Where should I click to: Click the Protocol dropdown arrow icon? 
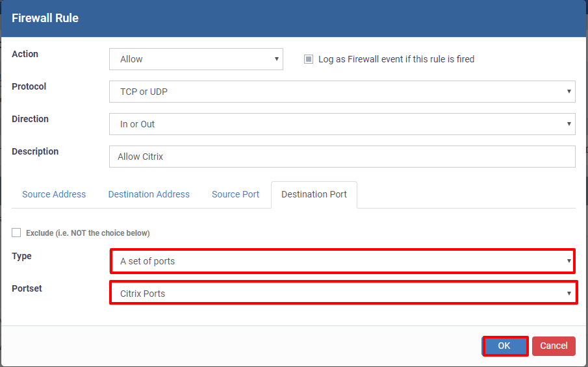[x=569, y=92]
